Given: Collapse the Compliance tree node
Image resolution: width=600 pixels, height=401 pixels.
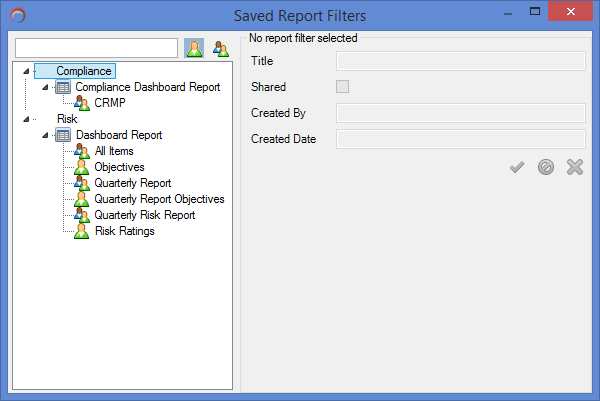Looking at the screenshot, I should (26, 71).
